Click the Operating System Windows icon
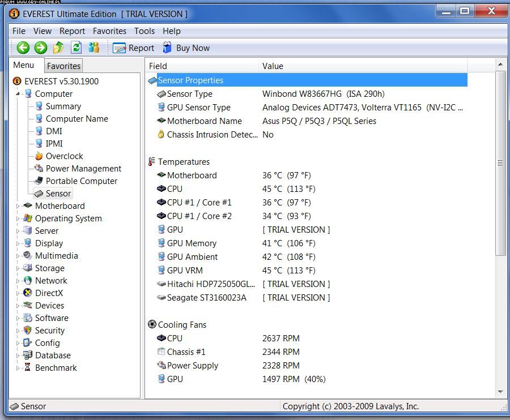 28,218
